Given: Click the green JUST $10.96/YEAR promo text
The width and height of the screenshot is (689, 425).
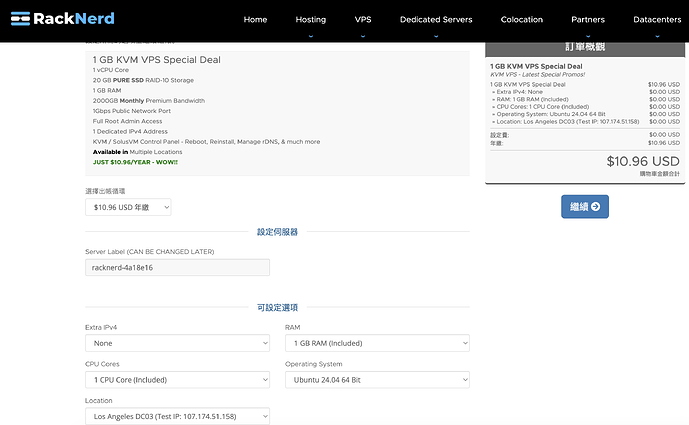Looking at the screenshot, I should tap(134, 161).
